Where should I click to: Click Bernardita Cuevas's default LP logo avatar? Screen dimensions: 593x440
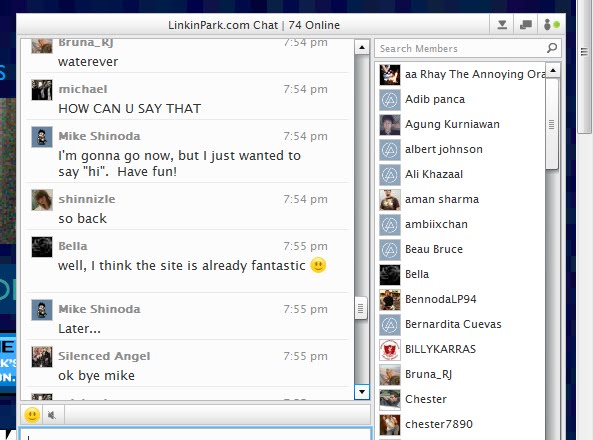point(390,324)
